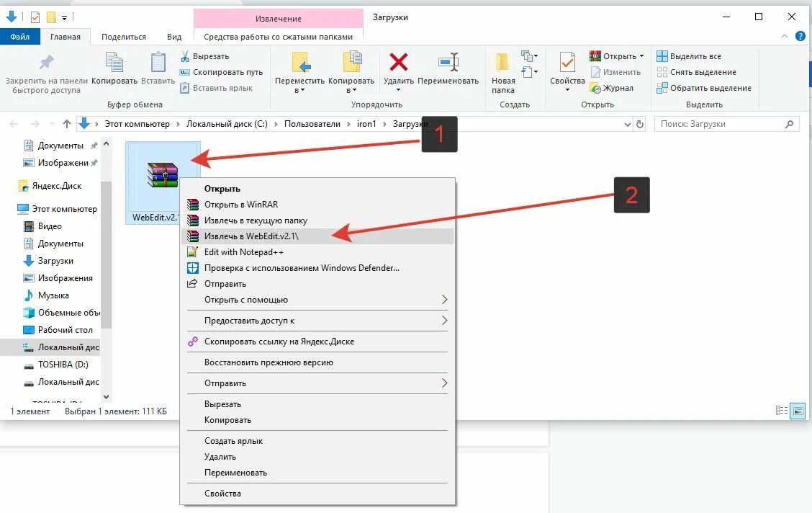Select Музыка in the navigation pane
This screenshot has width=812, height=513.
coord(47,295)
